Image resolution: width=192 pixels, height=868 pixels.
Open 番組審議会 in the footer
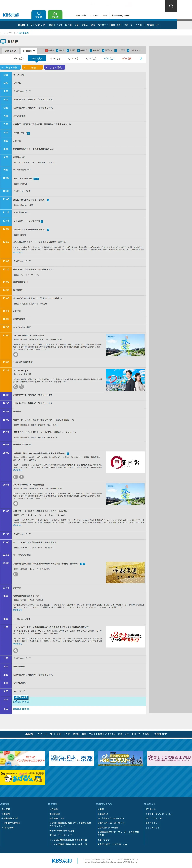tap(55, 814)
